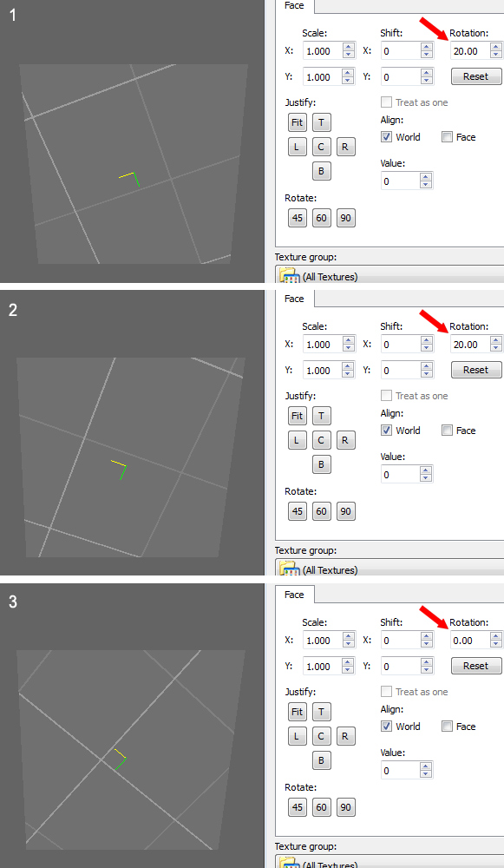504x868 pixels.
Task: Uncheck the World align checkbox in panel 1
Action: (x=387, y=137)
